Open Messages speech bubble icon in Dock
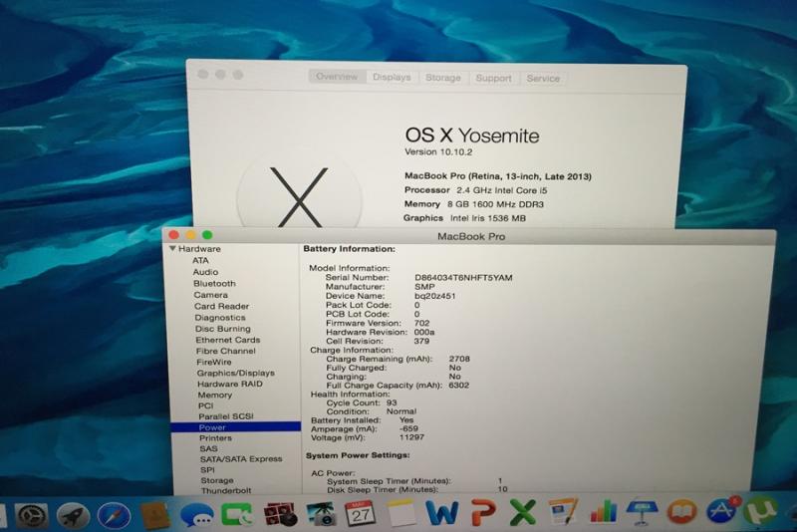The image size is (797, 532). click(196, 516)
